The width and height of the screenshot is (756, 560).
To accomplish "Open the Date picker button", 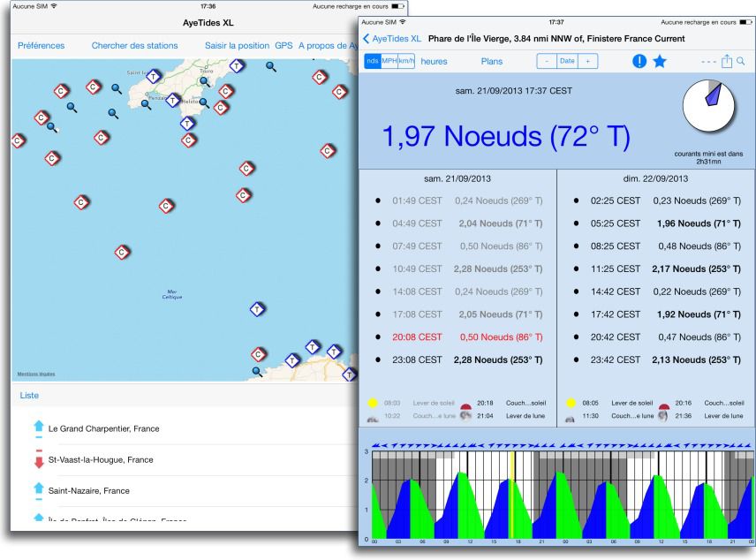I will tap(567, 61).
